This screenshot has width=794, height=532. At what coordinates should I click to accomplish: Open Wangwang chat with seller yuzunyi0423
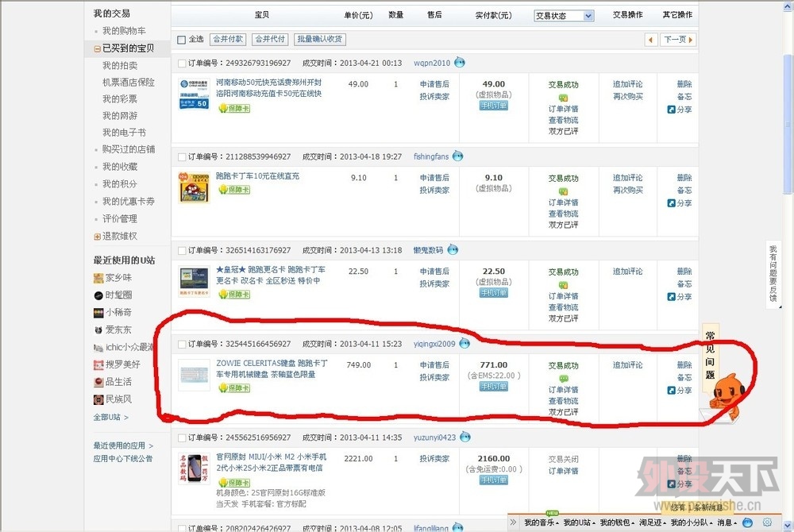click(x=464, y=437)
